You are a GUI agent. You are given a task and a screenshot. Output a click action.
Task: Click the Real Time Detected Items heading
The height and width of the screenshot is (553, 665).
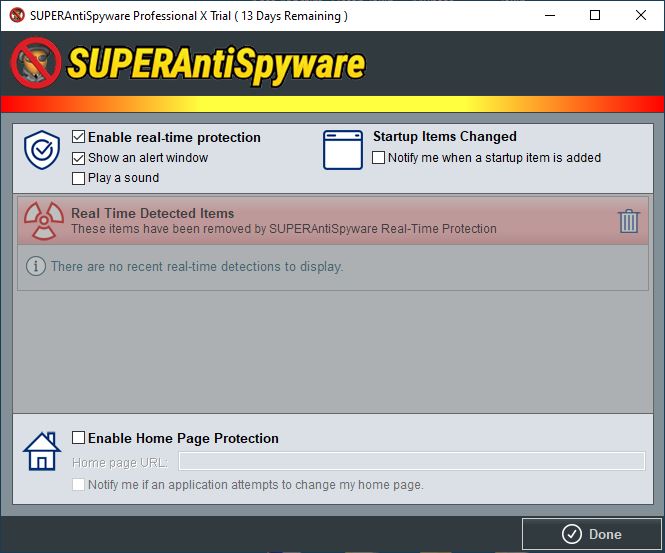153,213
